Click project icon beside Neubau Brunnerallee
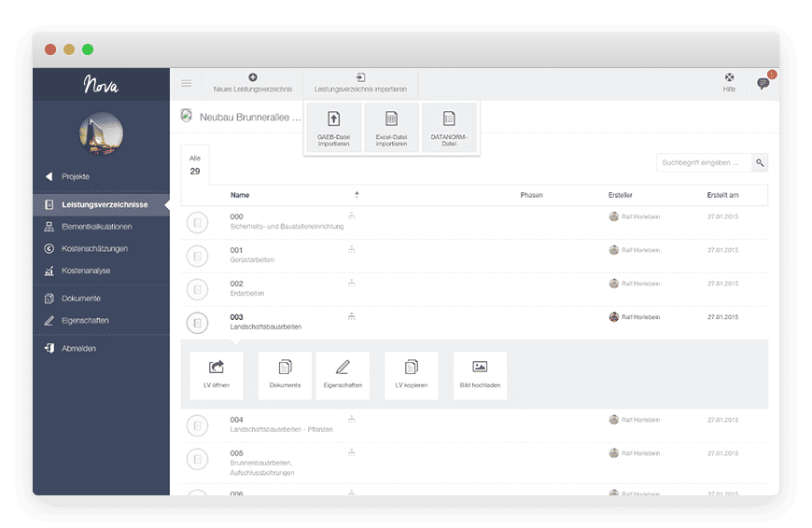The width and height of the screenshot is (812, 528). pos(187,115)
